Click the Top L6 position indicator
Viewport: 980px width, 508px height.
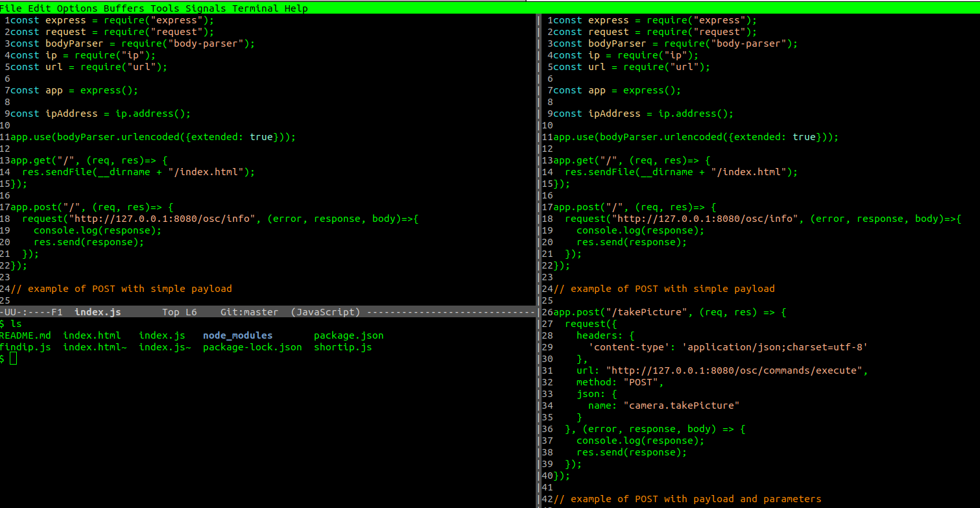179,312
